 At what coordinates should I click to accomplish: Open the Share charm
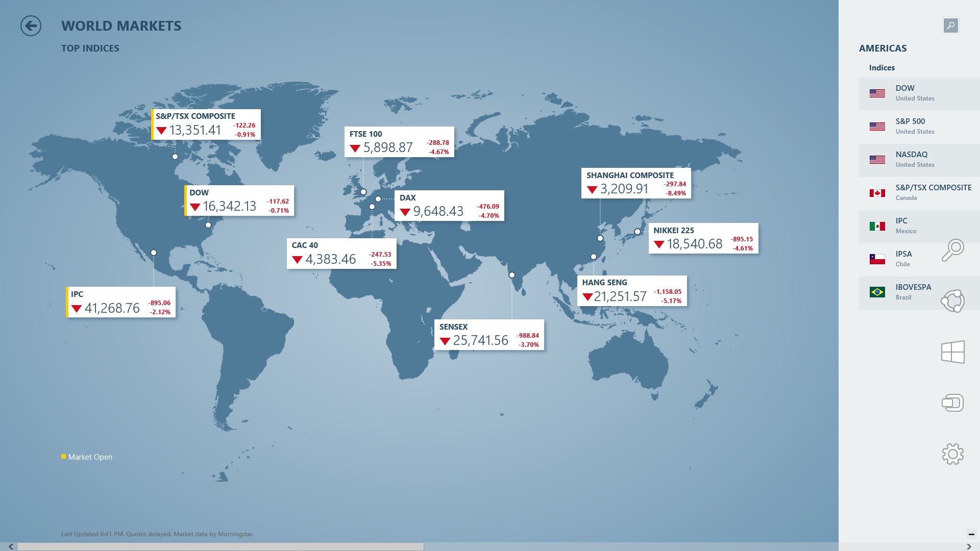pyautogui.click(x=952, y=301)
